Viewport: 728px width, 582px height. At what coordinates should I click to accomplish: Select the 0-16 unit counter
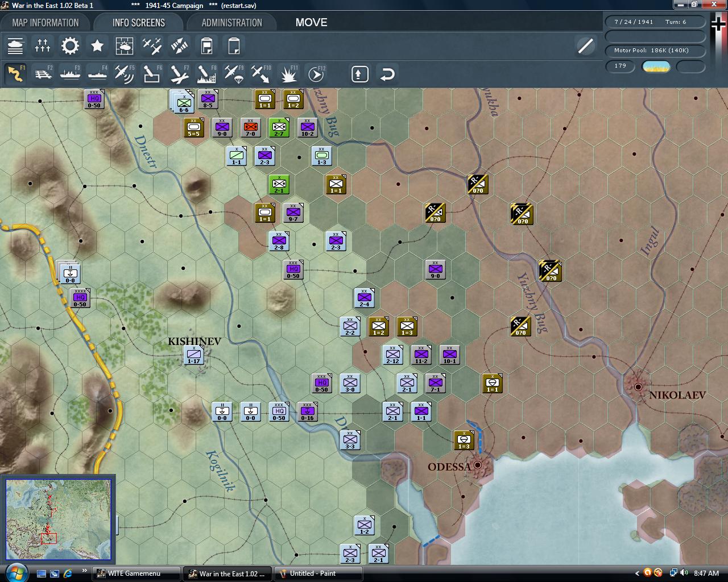coord(307,411)
